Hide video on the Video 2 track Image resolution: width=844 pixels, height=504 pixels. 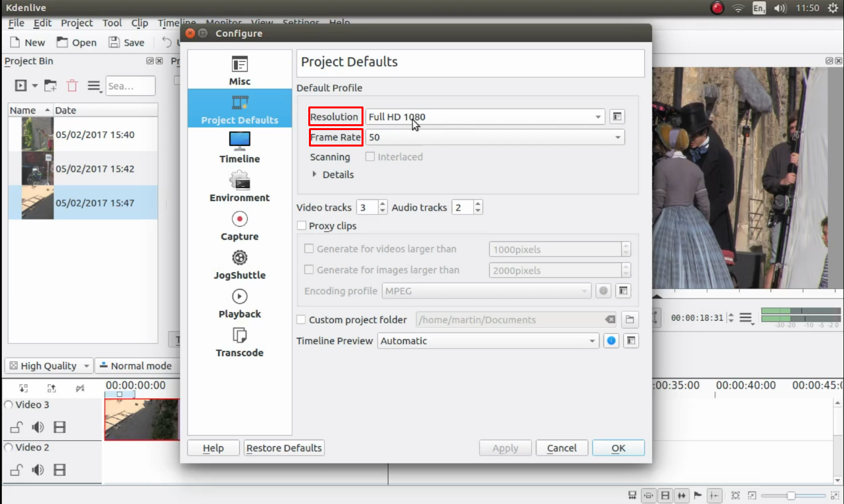(60, 470)
